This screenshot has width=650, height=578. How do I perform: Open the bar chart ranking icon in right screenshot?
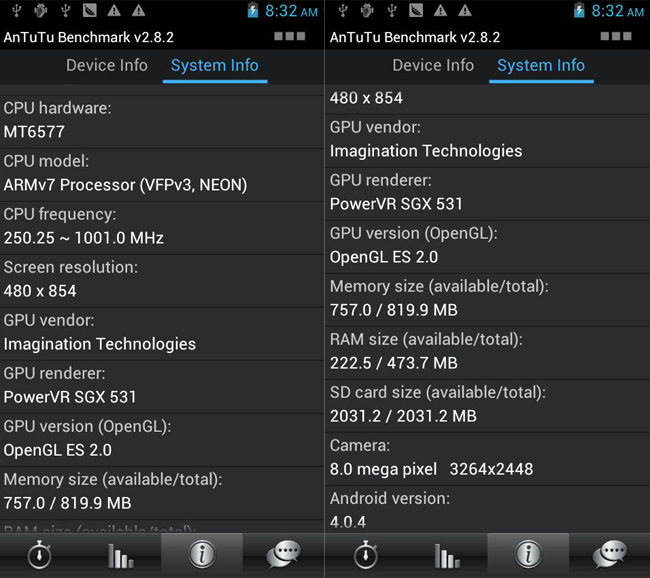(447, 556)
